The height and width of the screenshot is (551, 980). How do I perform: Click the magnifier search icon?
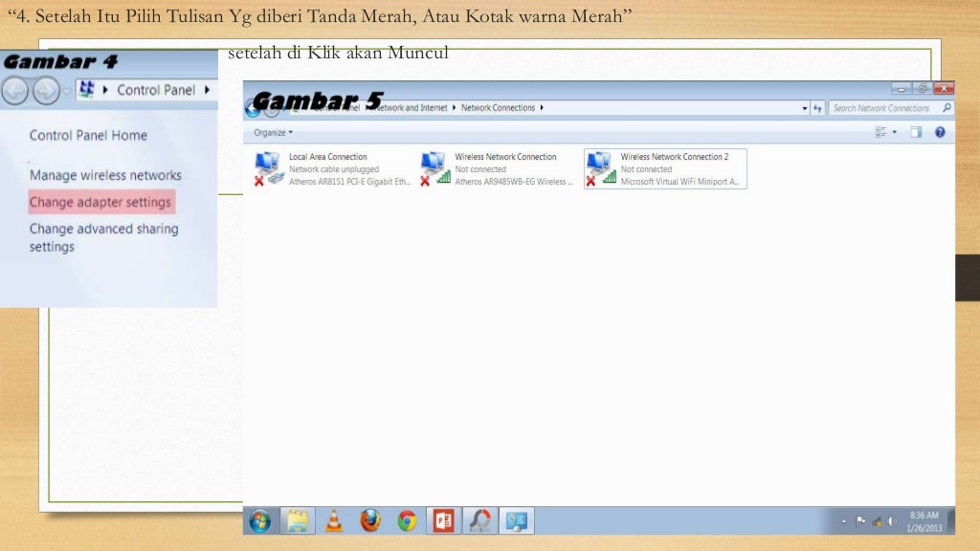point(947,108)
